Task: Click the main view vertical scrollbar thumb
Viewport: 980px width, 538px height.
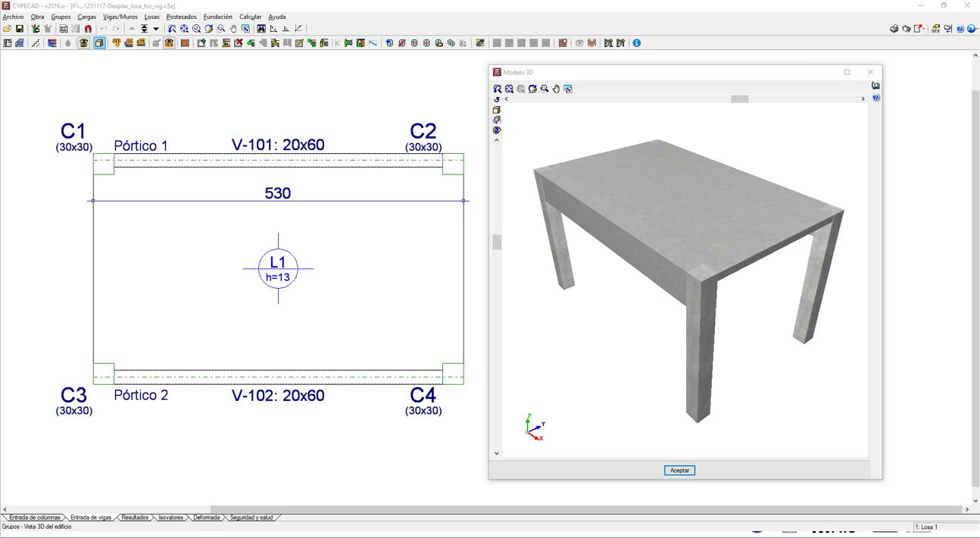Action: (975, 288)
